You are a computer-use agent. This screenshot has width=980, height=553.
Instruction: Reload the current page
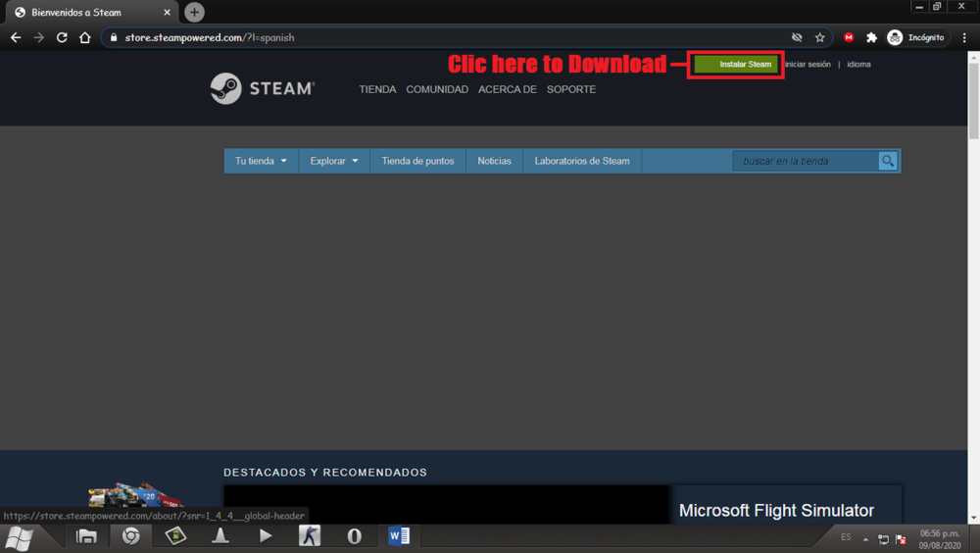pyautogui.click(x=62, y=37)
